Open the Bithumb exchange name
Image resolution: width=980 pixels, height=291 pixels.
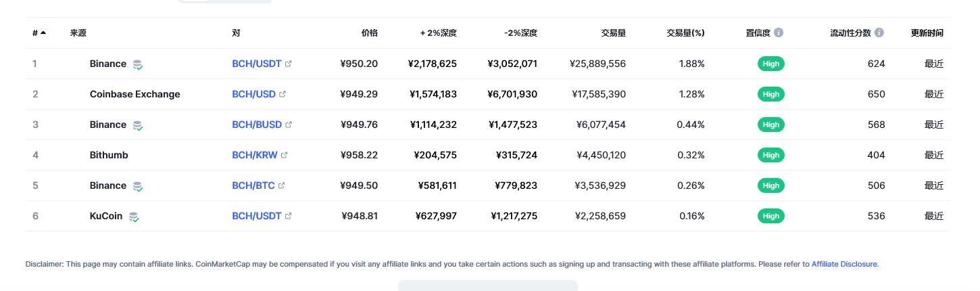point(109,155)
